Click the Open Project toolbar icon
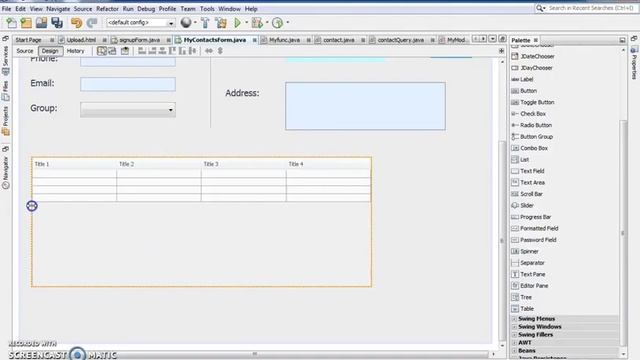 coord(42,23)
